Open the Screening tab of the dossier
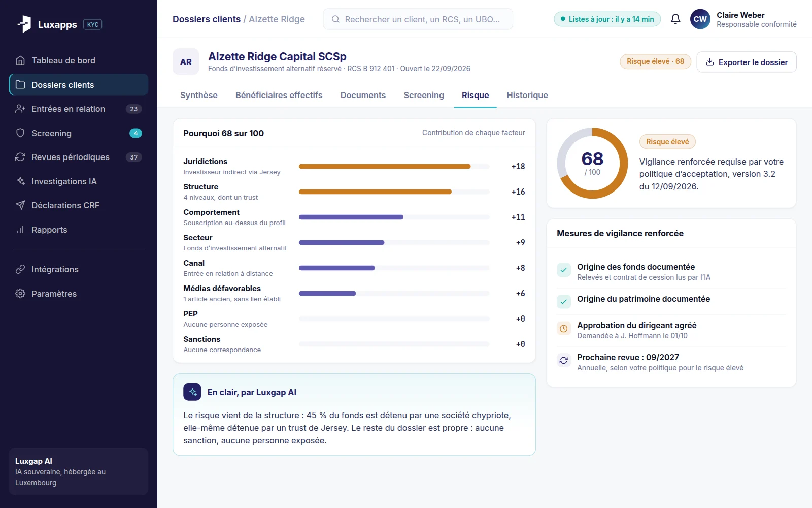This screenshot has height=508, width=812. click(424, 95)
